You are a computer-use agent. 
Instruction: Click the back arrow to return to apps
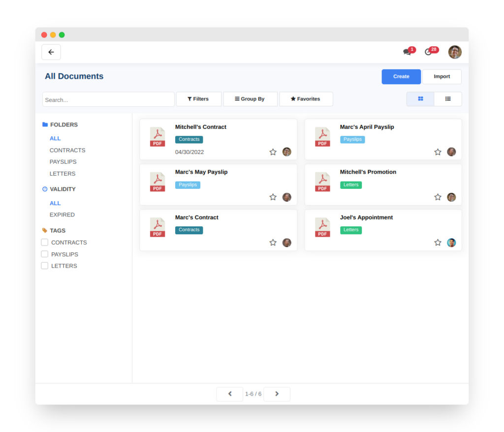[x=51, y=52]
